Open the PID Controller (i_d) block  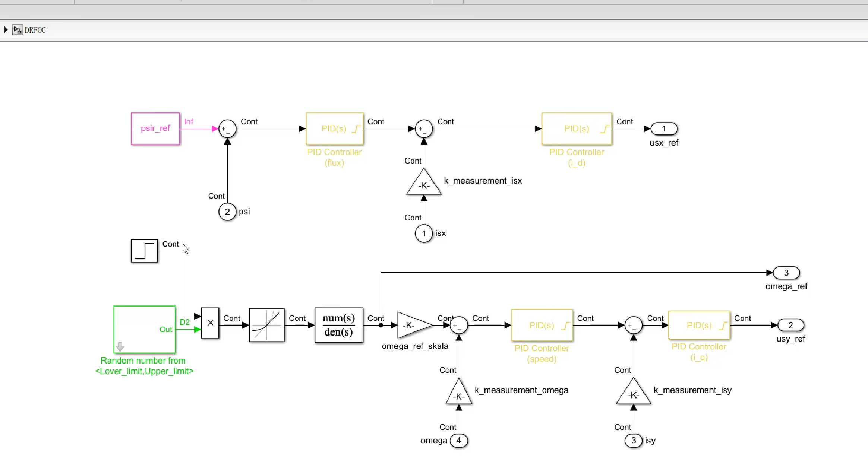click(577, 129)
